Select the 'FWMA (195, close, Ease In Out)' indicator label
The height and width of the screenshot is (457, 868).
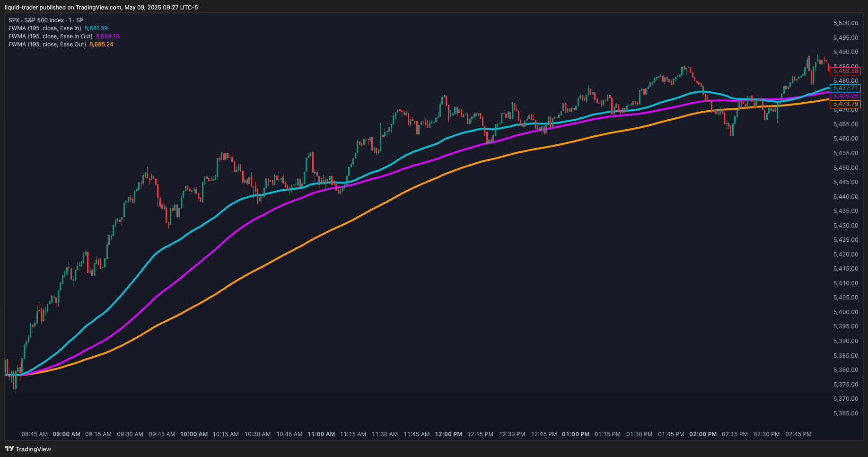tap(51, 36)
